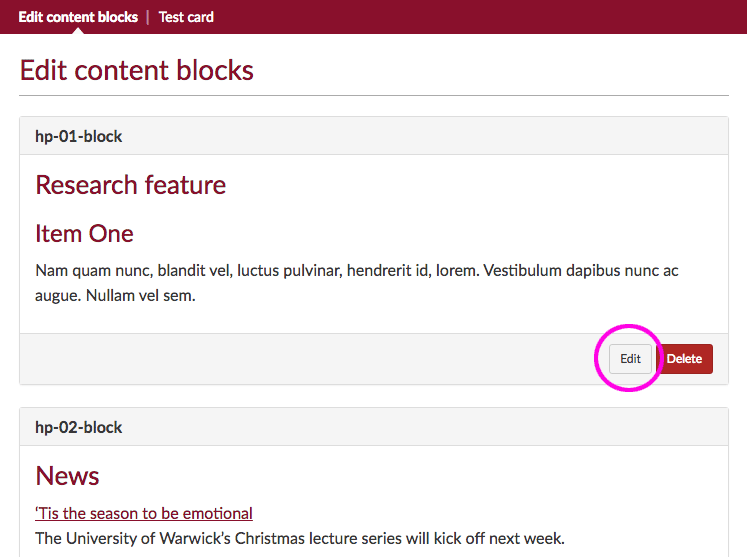The height and width of the screenshot is (557, 747).
Task: Click the active tab's triangle pointer indicator
Action: [x=78, y=30]
